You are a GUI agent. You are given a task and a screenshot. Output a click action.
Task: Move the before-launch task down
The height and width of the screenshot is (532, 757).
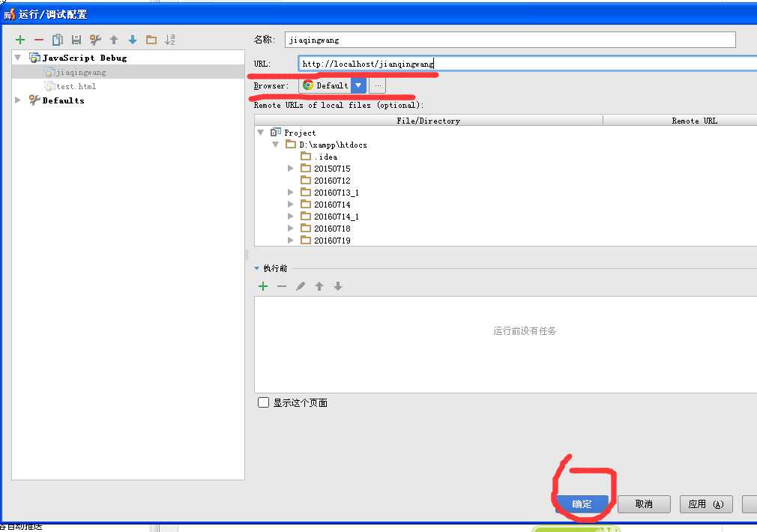(338, 286)
